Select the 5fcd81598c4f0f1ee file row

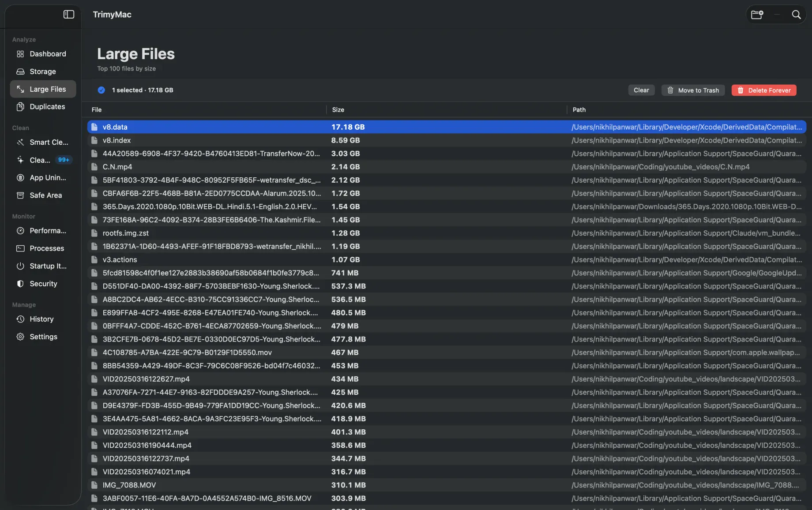click(447, 273)
